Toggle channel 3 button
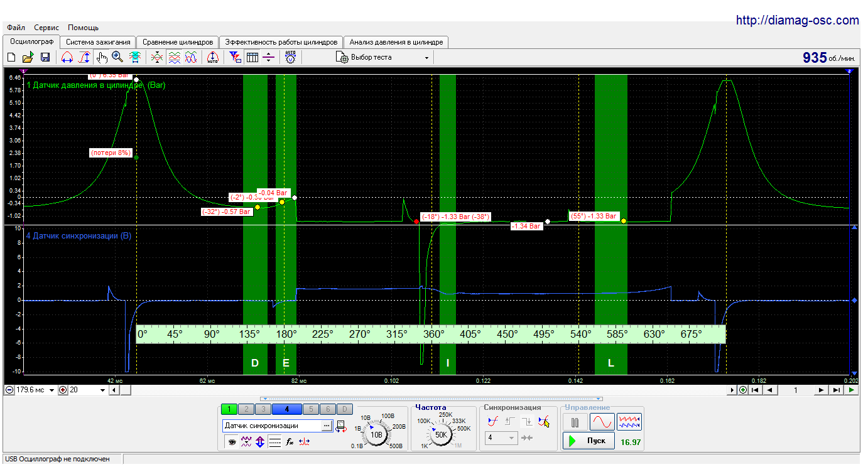This screenshot has height=467, width=868. 263,409
